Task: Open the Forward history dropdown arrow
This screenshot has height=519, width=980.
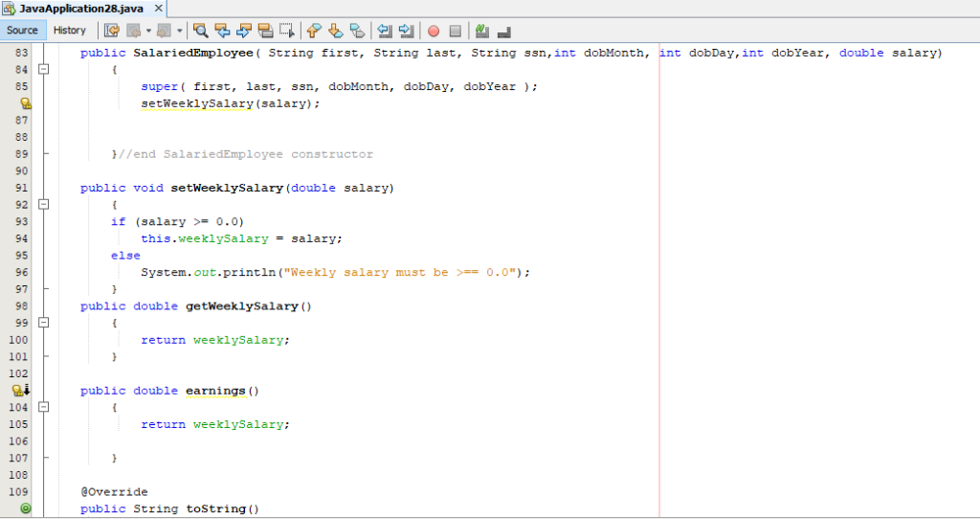Action: (x=179, y=30)
